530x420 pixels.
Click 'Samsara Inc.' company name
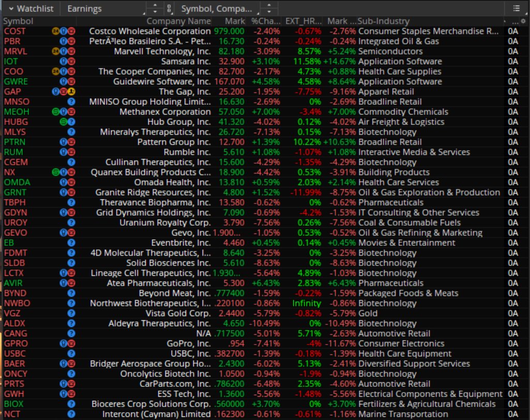(186, 61)
